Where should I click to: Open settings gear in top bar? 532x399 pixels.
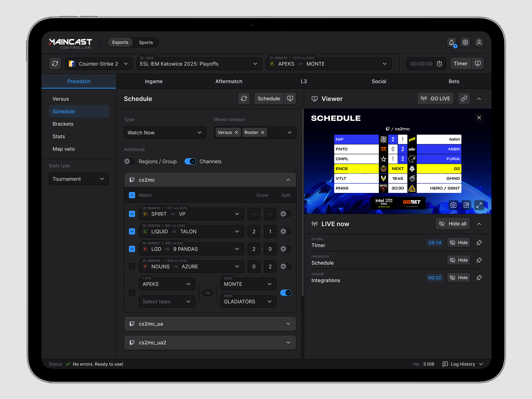pos(465,43)
